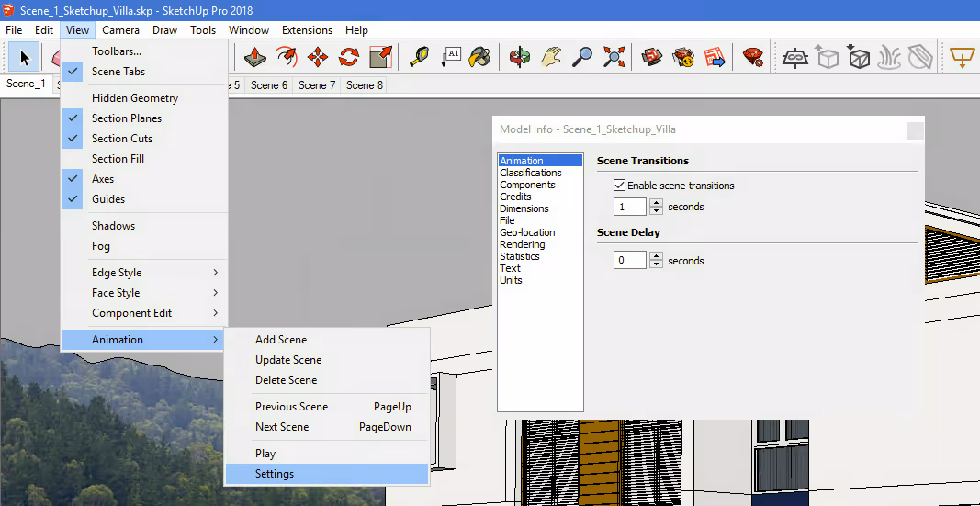Viewport: 980px width, 506px height.
Task: Open the File menu
Action: click(x=14, y=30)
